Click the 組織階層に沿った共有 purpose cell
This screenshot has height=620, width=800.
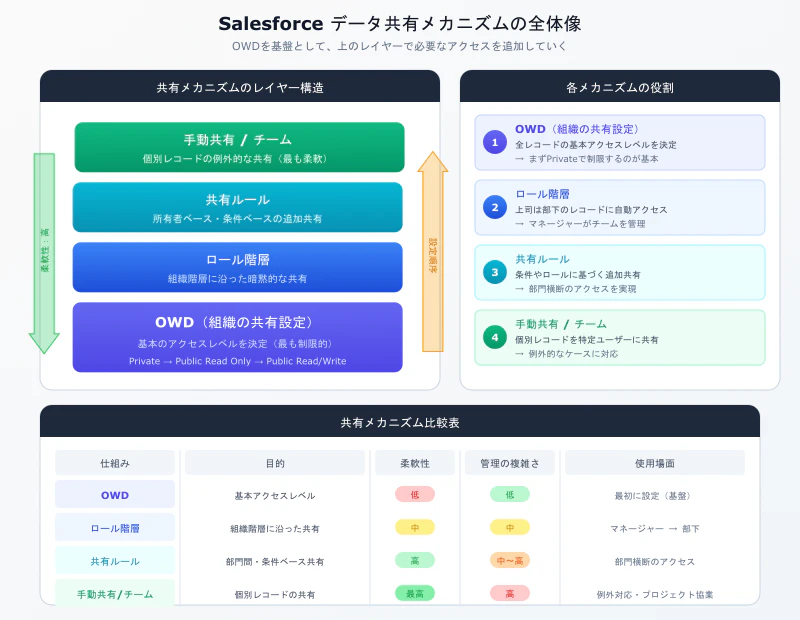[x=275, y=529]
